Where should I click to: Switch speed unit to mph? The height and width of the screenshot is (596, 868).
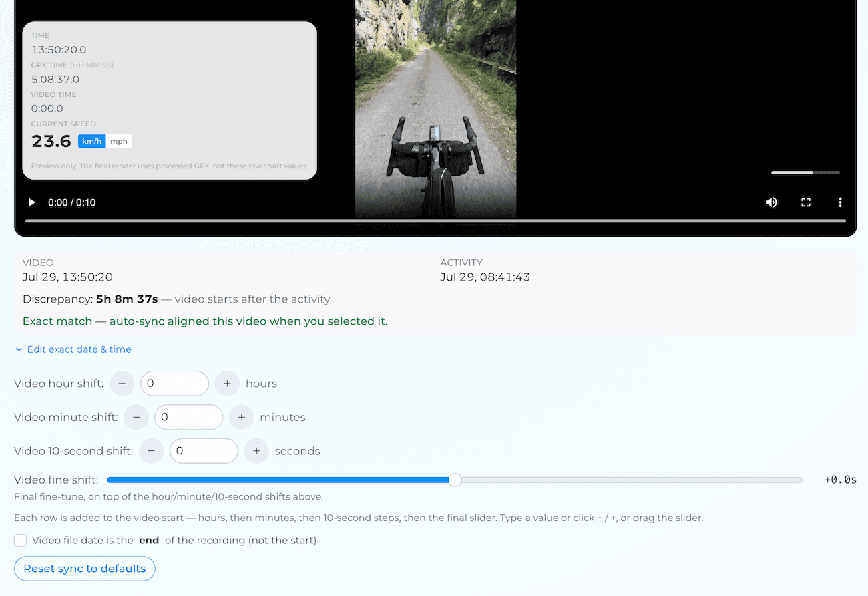119,141
